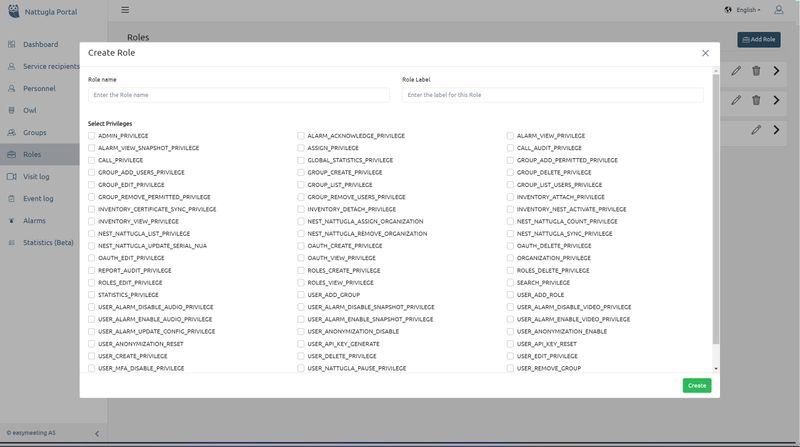This screenshot has width=800, height=447.
Task: Click the green Create button
Action: coord(697,385)
